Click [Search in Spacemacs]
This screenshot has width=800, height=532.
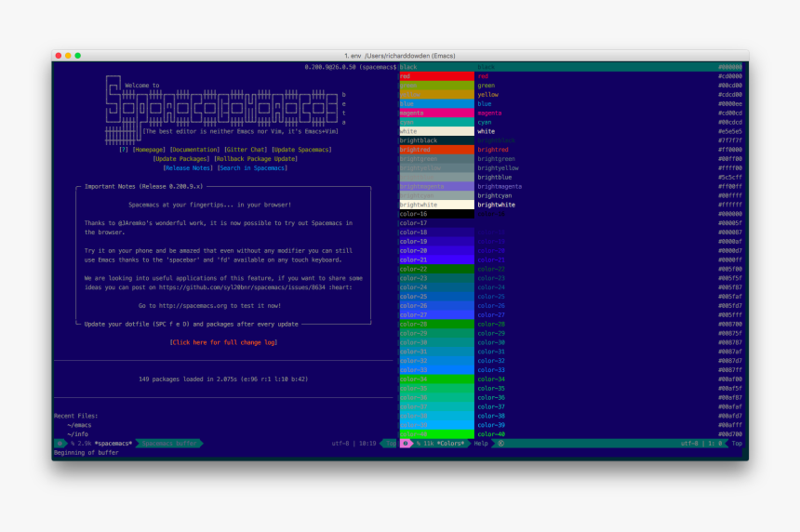(x=252, y=167)
